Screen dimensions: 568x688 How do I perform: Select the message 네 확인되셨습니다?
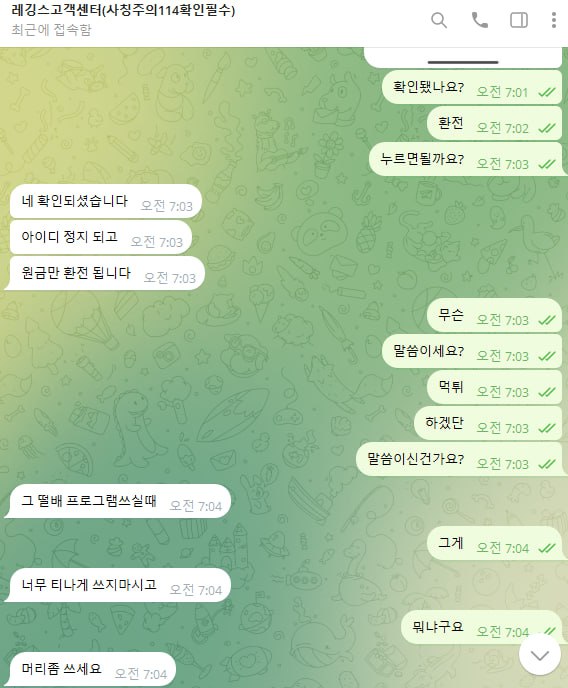[105, 201]
